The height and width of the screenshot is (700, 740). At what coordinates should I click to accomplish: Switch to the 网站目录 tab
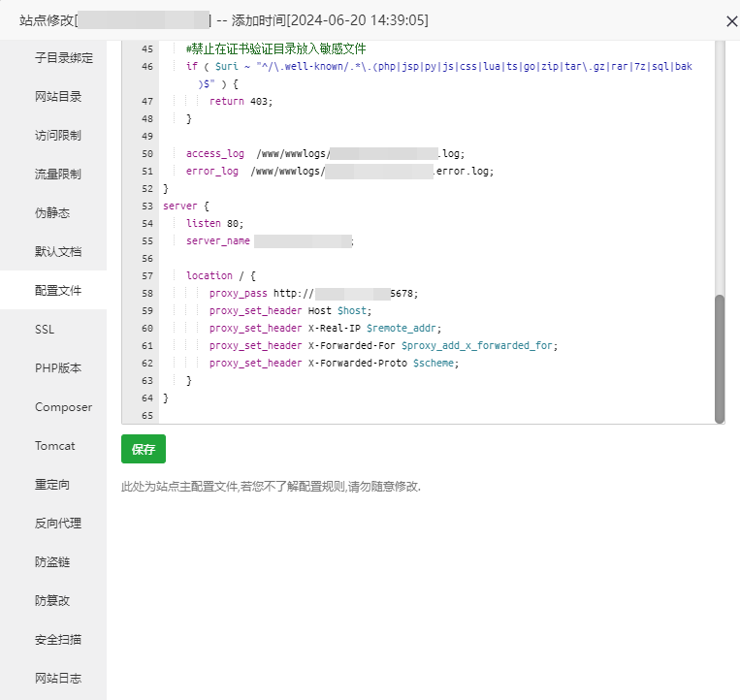pyautogui.click(x=58, y=96)
